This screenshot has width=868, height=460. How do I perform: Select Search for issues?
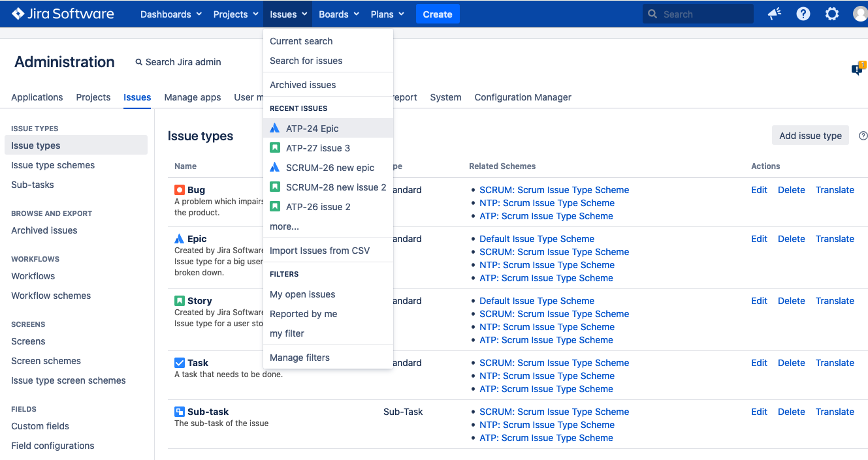[x=328, y=61]
